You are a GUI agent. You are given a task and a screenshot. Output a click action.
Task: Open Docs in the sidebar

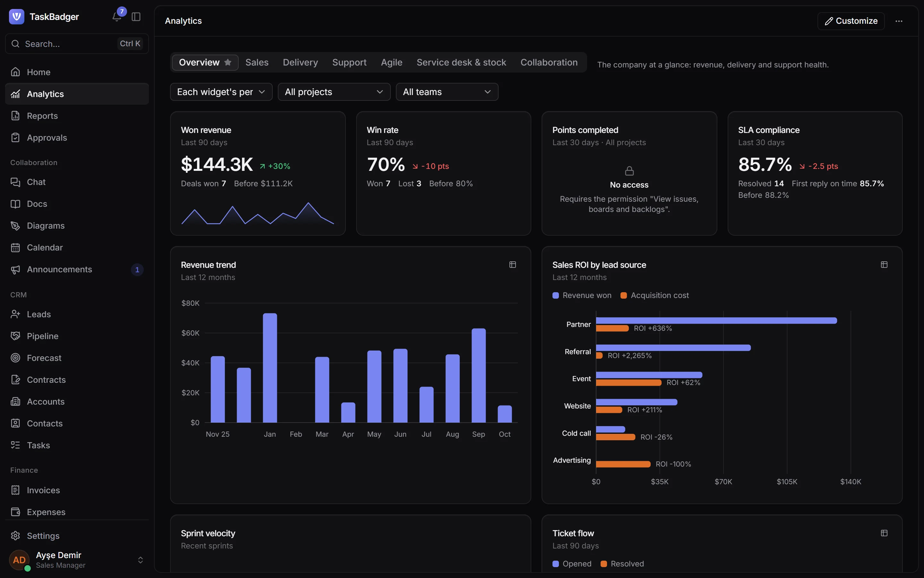point(77,204)
